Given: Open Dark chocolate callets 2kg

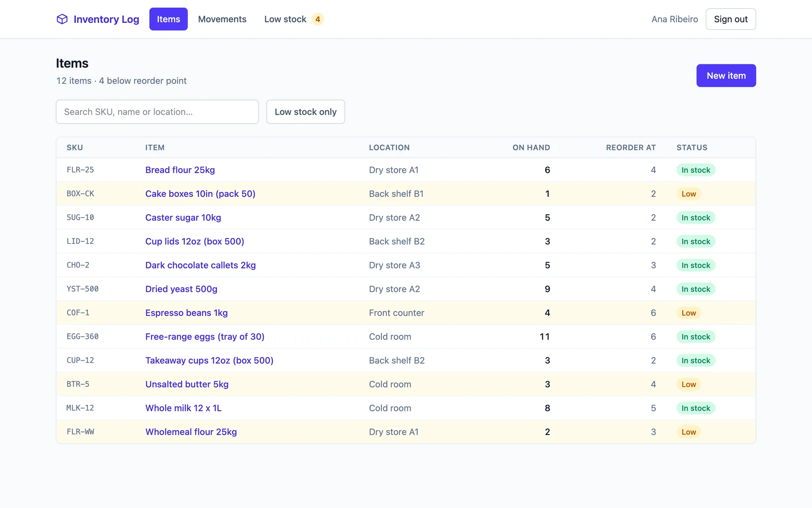Looking at the screenshot, I should [x=200, y=265].
